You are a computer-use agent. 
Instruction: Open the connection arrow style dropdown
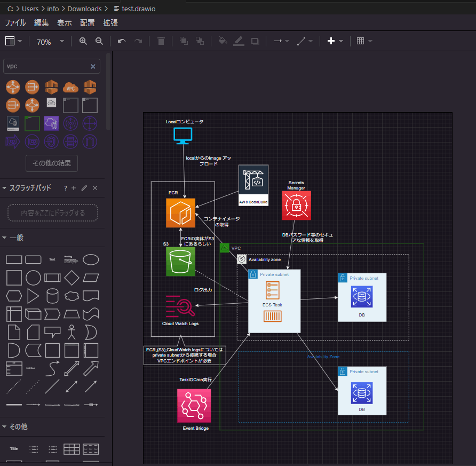pyautogui.click(x=281, y=41)
